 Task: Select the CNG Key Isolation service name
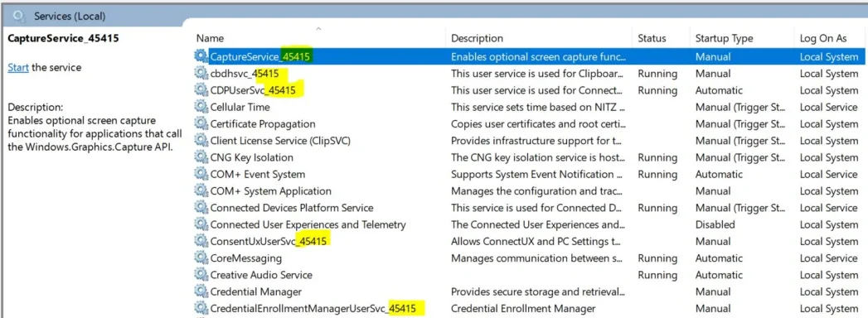click(x=252, y=157)
